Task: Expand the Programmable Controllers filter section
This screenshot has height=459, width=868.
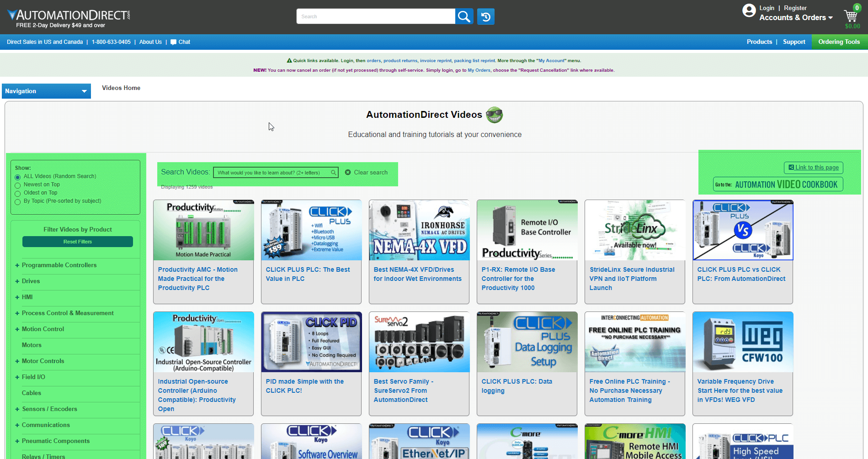Action: [17, 265]
